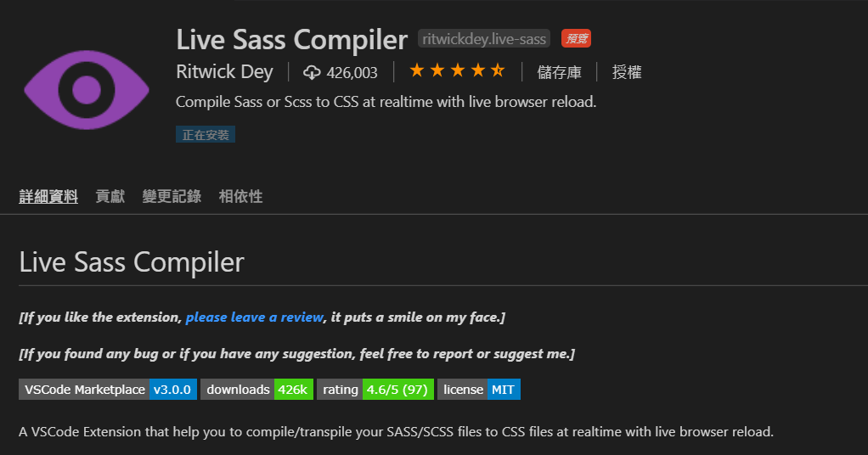Click the Live Sass Compiler title heading

291,40
